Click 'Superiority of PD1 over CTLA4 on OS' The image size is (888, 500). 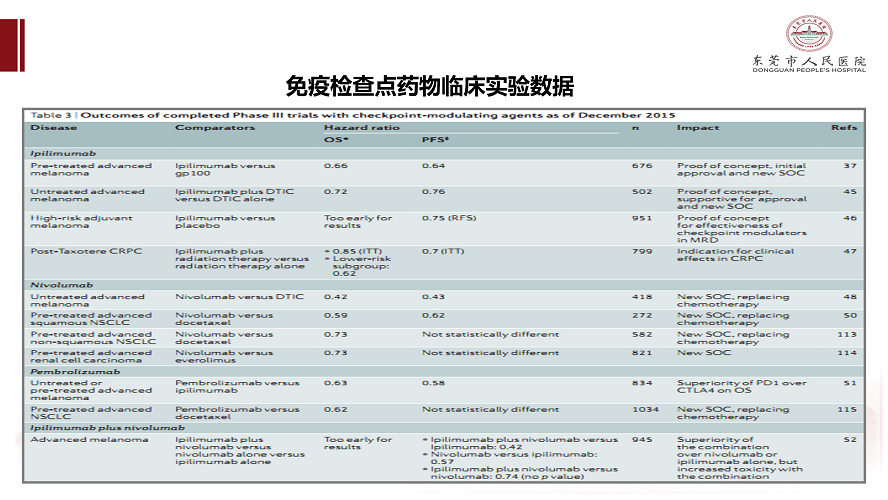coord(741,387)
